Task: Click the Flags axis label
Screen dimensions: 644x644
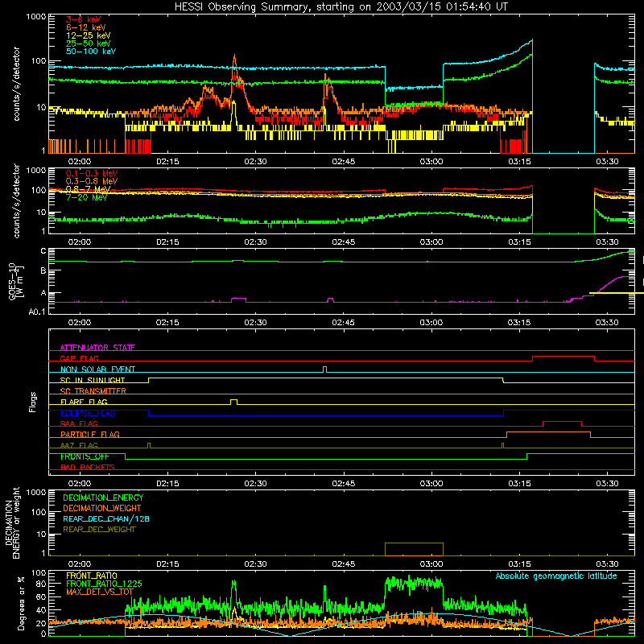Action: coord(33,402)
